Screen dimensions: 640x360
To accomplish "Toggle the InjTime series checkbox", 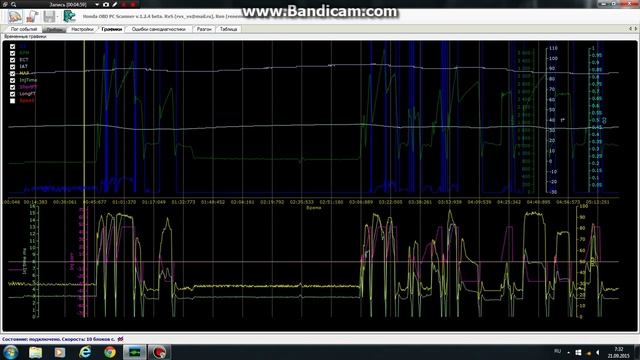I will (12, 80).
